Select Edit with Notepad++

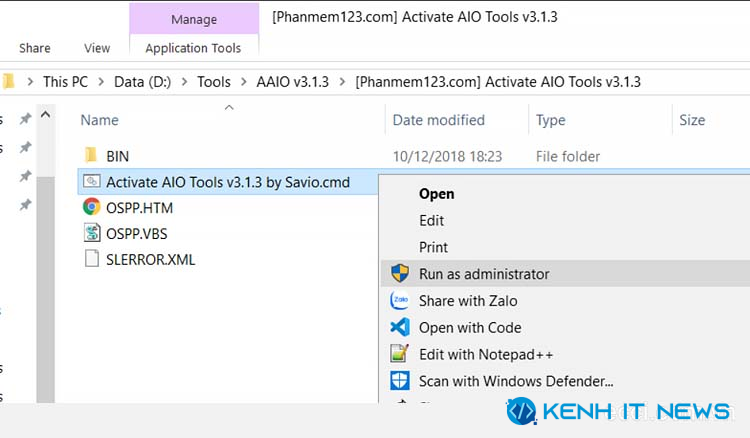[486, 354]
